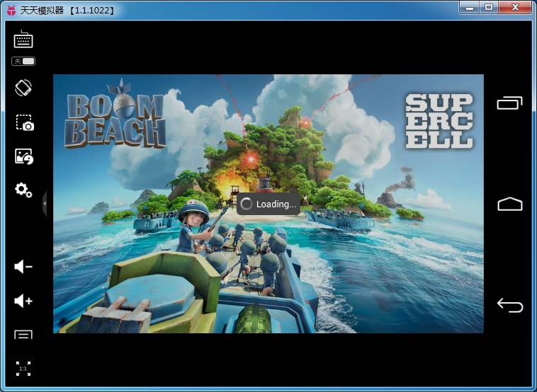Click the Supercell logo
The image size is (537, 392).
pos(439,120)
